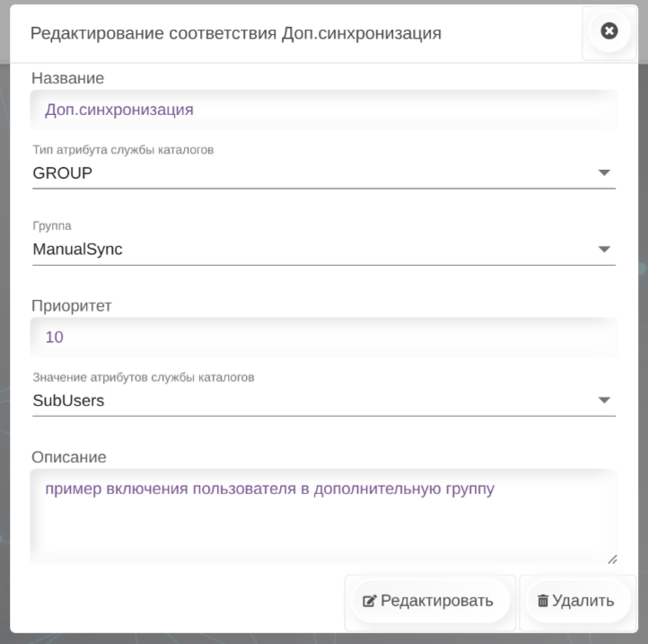Close the dialog with the X icon
The image size is (648, 644).
click(609, 31)
